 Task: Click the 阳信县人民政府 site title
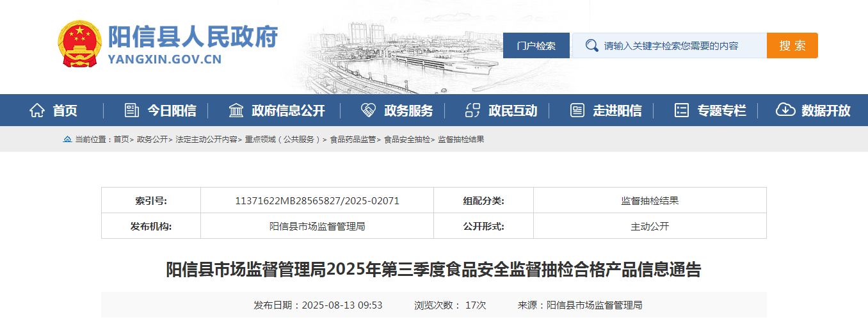coord(193,37)
